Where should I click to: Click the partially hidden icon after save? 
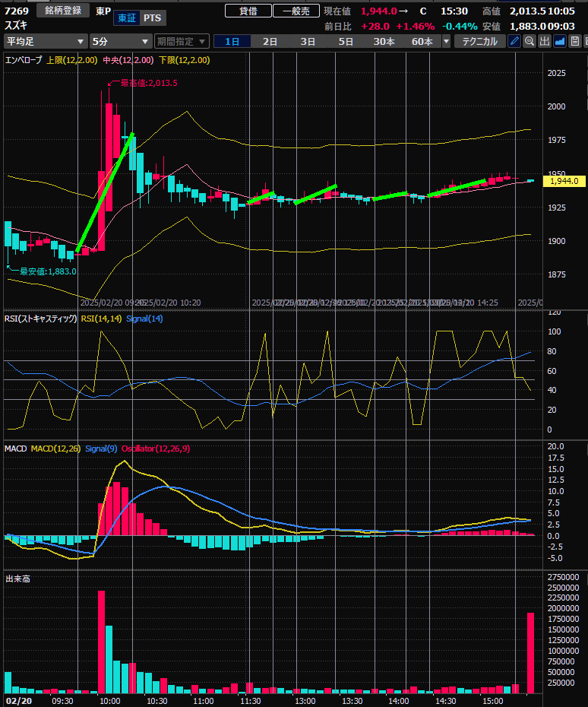pos(585,41)
